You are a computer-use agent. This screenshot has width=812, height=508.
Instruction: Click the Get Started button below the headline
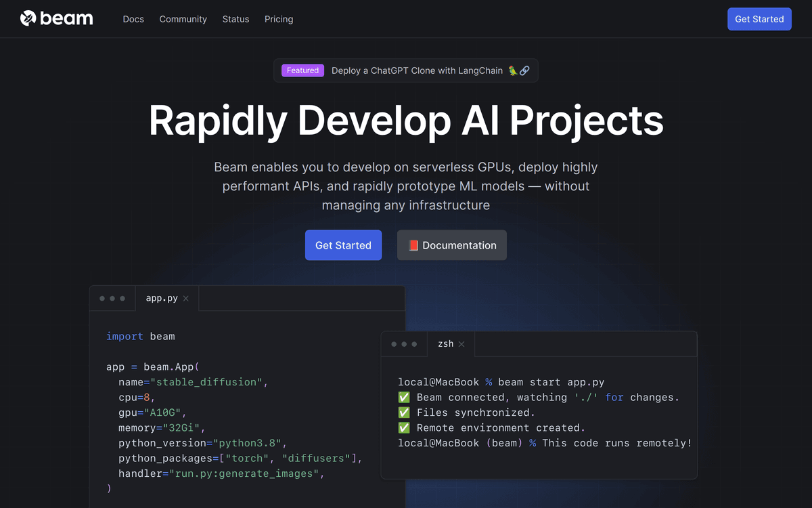click(343, 245)
